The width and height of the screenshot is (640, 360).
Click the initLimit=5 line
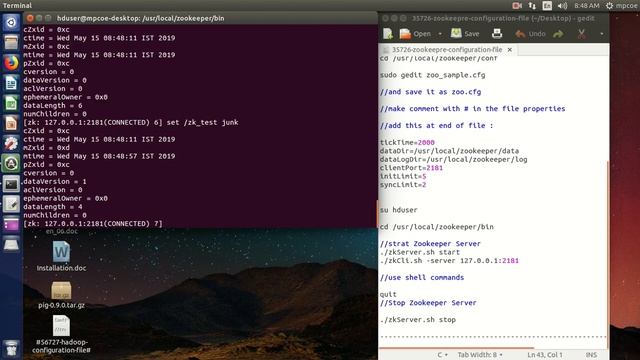pos(403,176)
